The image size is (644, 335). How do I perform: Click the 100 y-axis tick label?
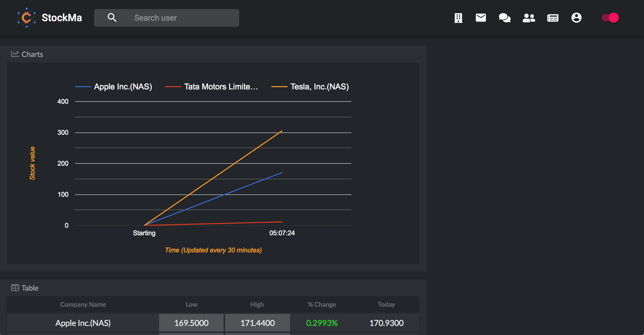point(63,194)
